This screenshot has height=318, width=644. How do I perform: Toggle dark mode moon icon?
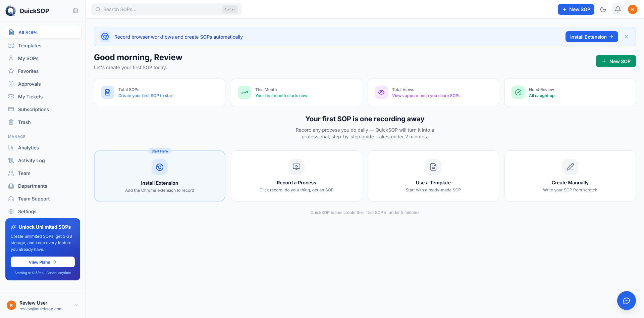click(x=603, y=9)
